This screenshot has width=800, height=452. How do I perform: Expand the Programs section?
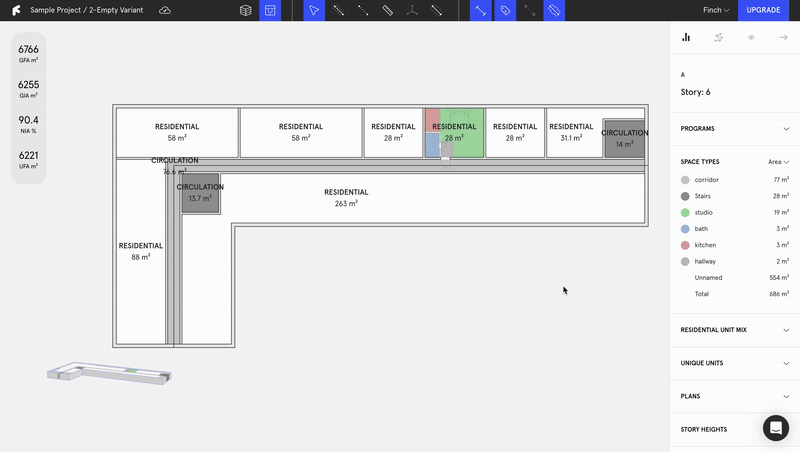734,129
